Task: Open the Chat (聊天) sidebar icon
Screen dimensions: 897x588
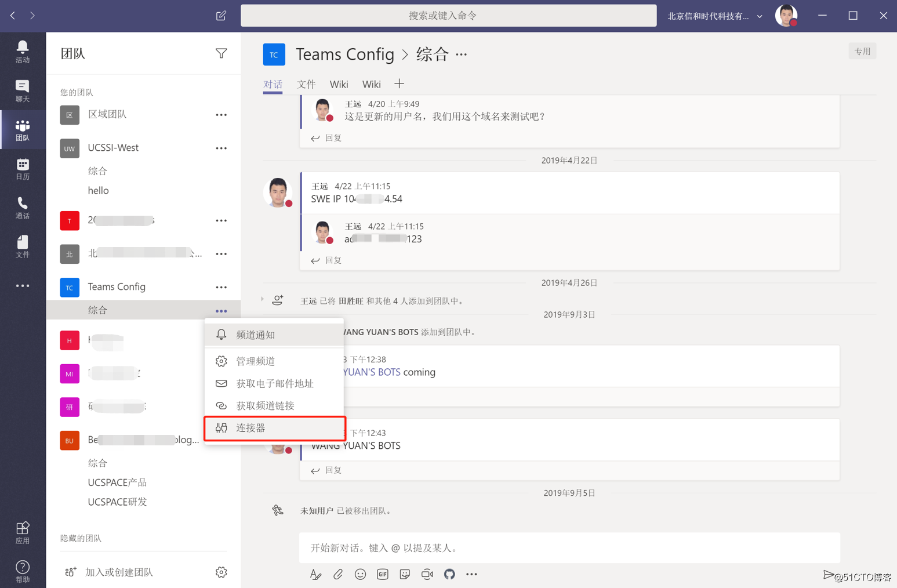Action: coord(23,90)
